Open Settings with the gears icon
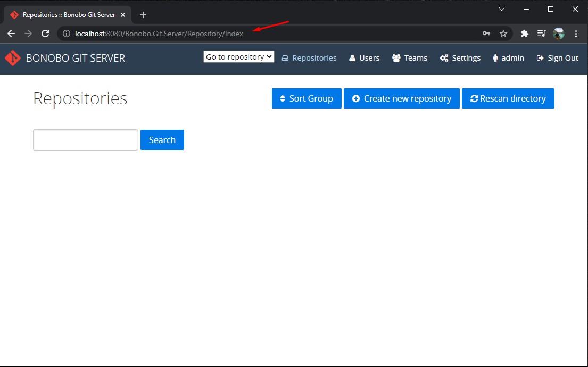The width and height of the screenshot is (588, 367). coord(460,58)
